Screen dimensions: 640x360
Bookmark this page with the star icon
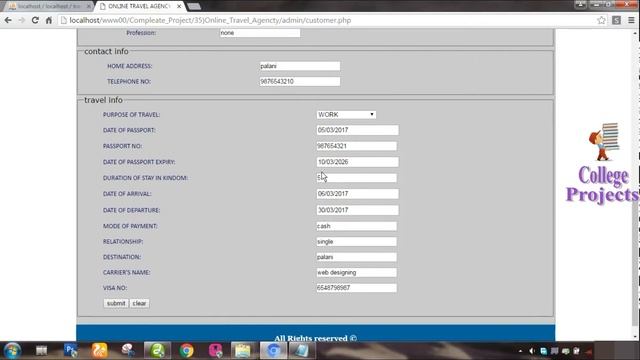601,20
